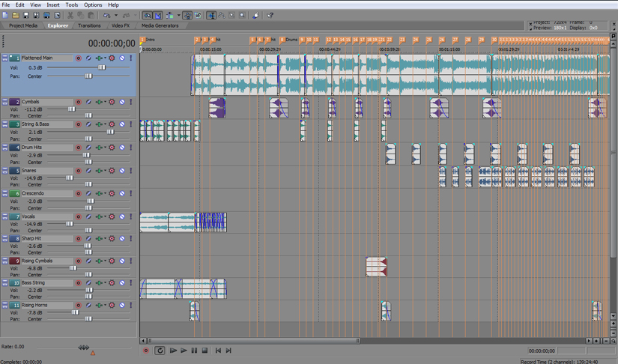
Task: Select the Rising Cymbals audio event clip
Action: 376,267
